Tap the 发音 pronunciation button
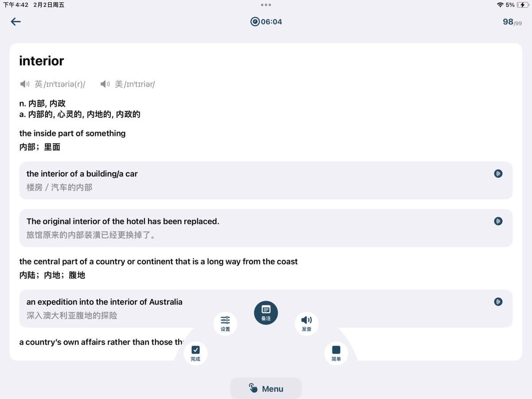The width and height of the screenshot is (532, 399). click(x=306, y=324)
